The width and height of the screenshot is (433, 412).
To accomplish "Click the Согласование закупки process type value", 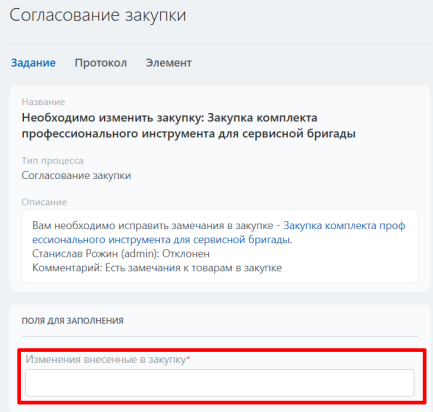I will (x=76, y=175).
